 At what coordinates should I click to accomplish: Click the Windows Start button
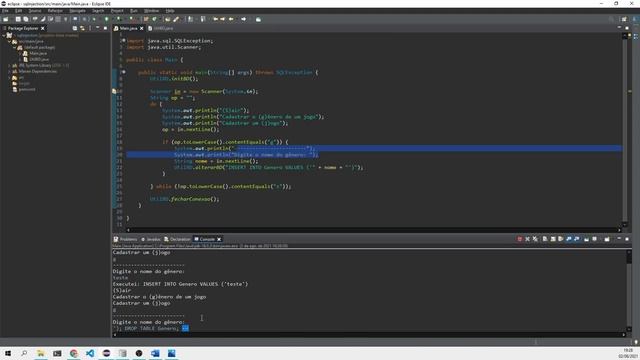8,353
